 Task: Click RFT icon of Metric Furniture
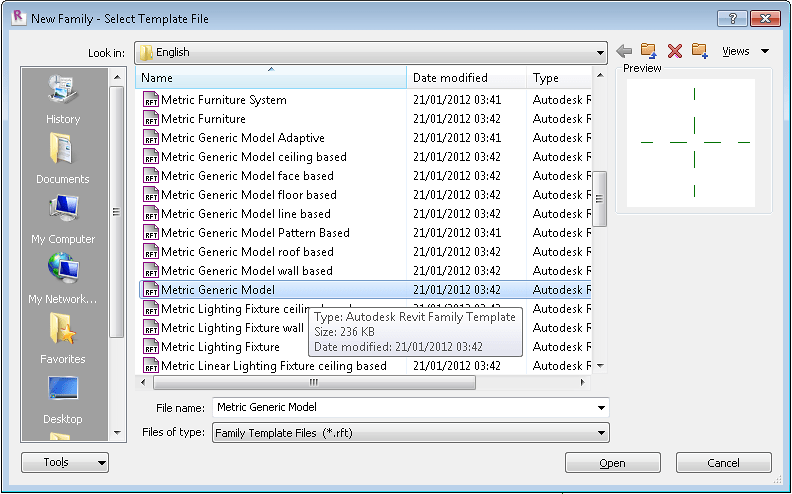[151, 119]
